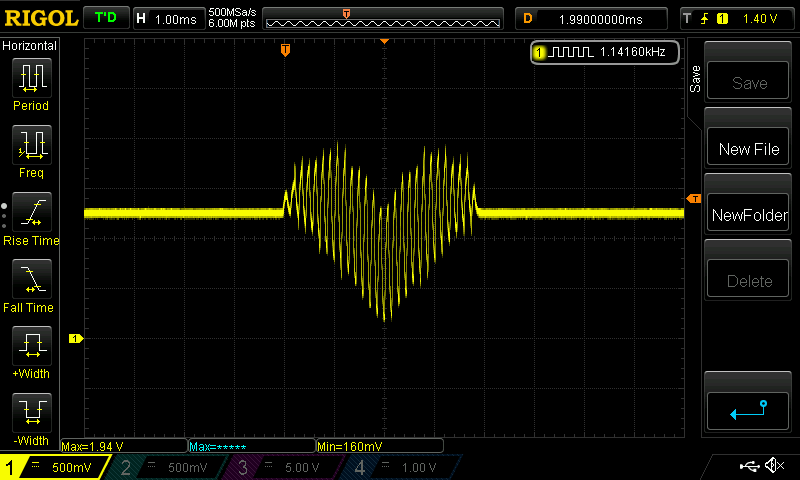
Task: Click the 500MSa/s sample rate text
Action: (x=232, y=13)
